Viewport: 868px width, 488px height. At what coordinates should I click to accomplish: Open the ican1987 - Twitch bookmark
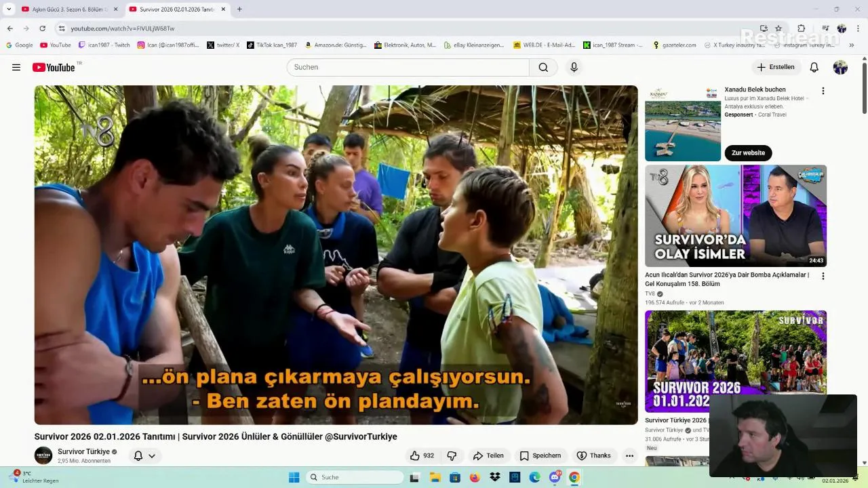[x=104, y=45]
